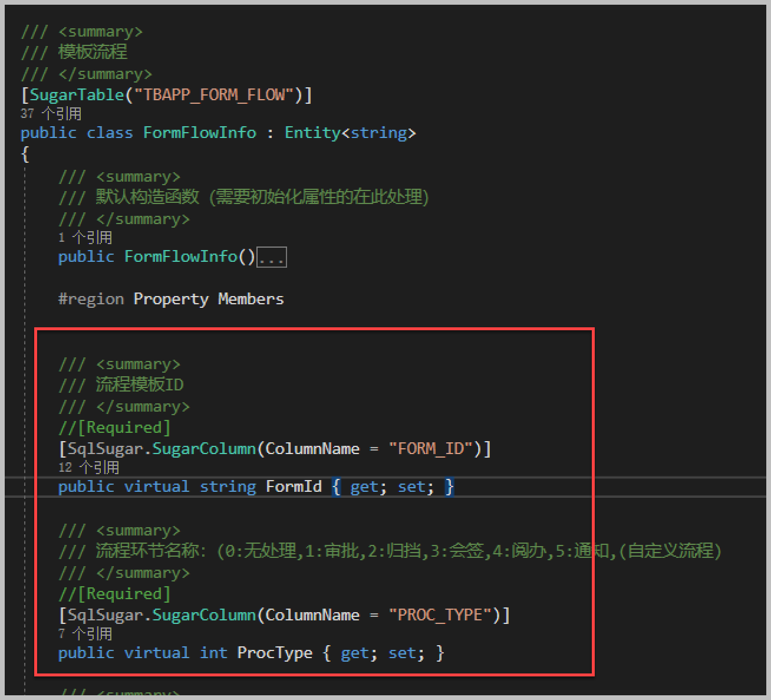This screenshot has height=700, width=771.
Task: Click the FormId property name
Action: (294, 487)
